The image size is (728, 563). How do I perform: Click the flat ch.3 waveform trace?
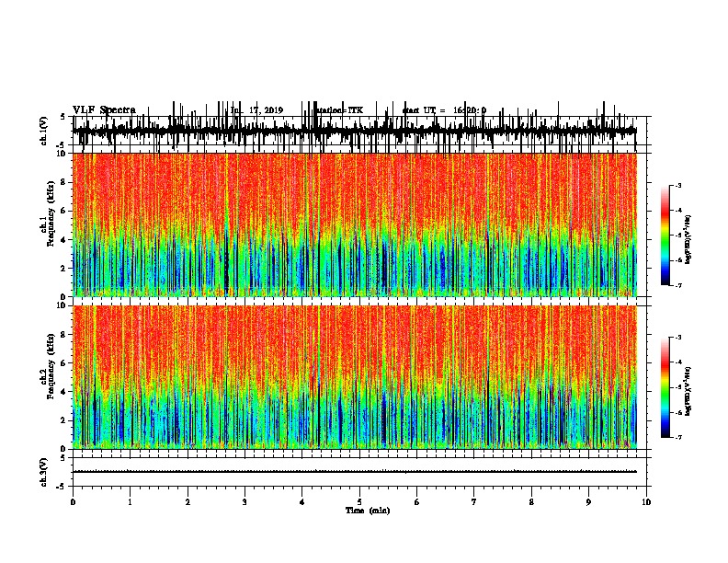point(355,472)
